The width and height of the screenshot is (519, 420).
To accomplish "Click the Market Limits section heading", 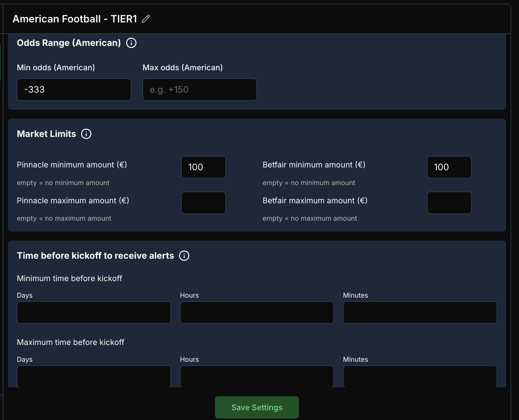I will [x=46, y=134].
